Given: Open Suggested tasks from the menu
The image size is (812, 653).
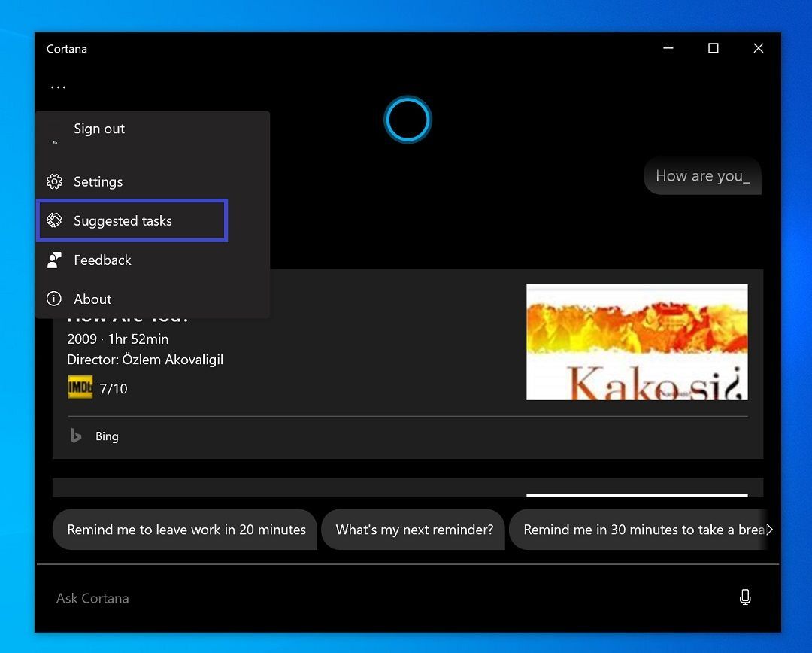Looking at the screenshot, I should coord(123,220).
